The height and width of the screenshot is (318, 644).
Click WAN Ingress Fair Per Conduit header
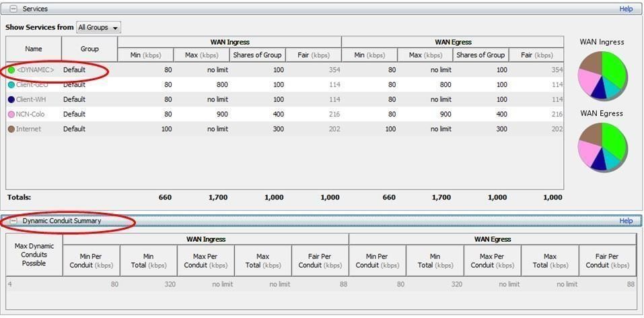320,261
